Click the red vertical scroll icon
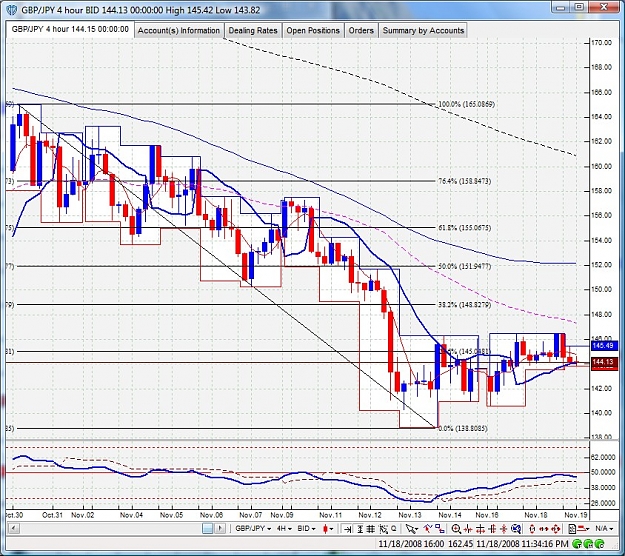The image size is (625, 556). coord(532,529)
